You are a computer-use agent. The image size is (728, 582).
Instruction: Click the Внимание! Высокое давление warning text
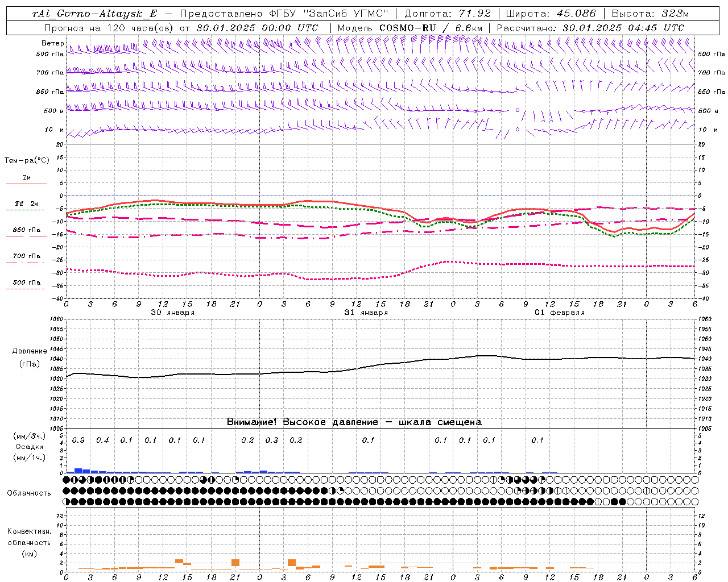tap(354, 422)
